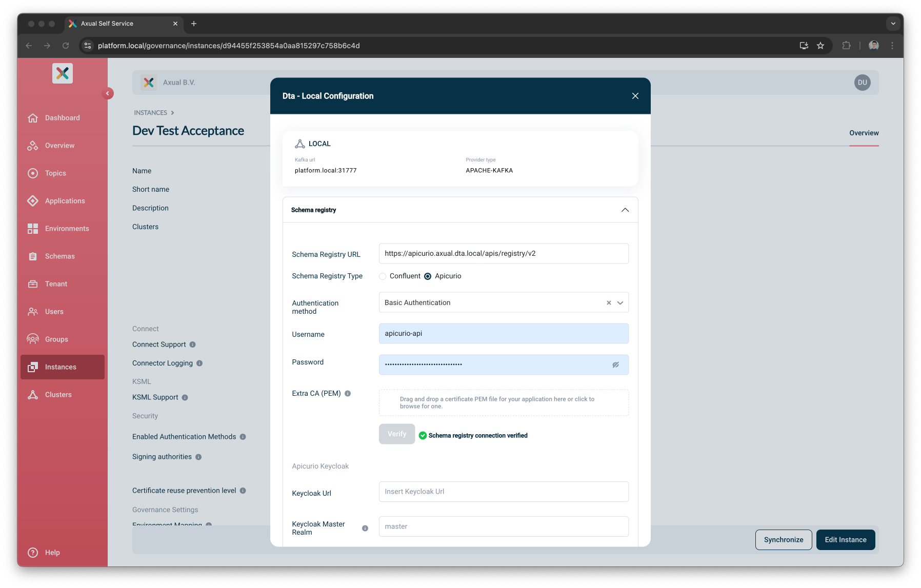The height and width of the screenshot is (588, 921).
Task: Click the browser profile picture
Action: tap(874, 46)
